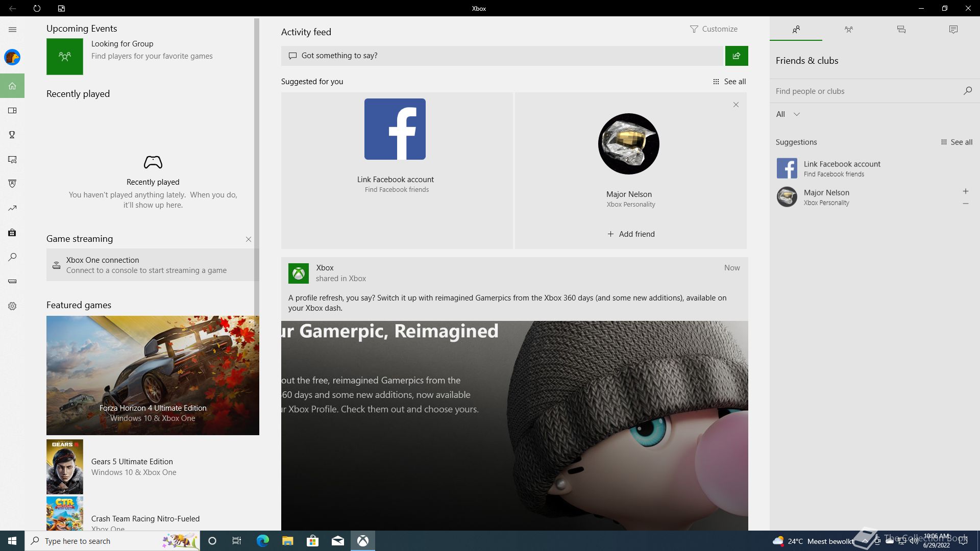Screen dimensions: 980x551
Task: Remove Major Nelson suggestion with minus icon
Action: [966, 204]
